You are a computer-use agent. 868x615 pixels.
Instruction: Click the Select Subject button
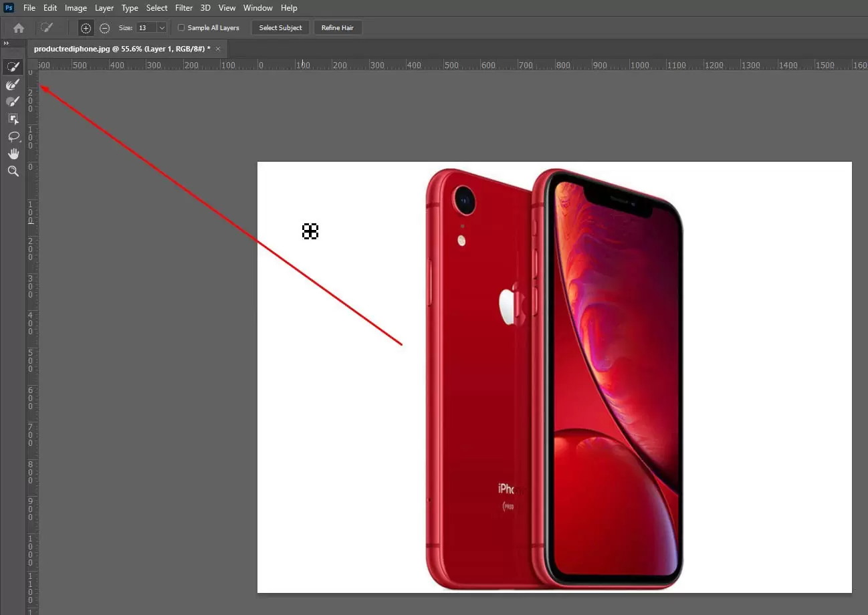(x=280, y=28)
